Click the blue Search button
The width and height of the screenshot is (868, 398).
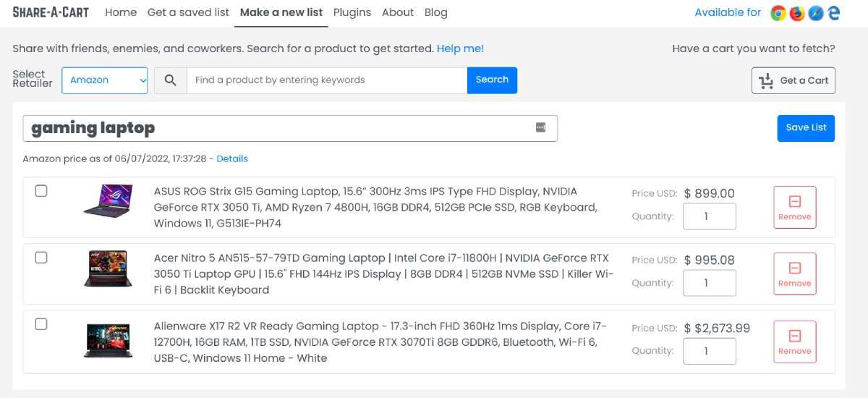[x=492, y=80]
